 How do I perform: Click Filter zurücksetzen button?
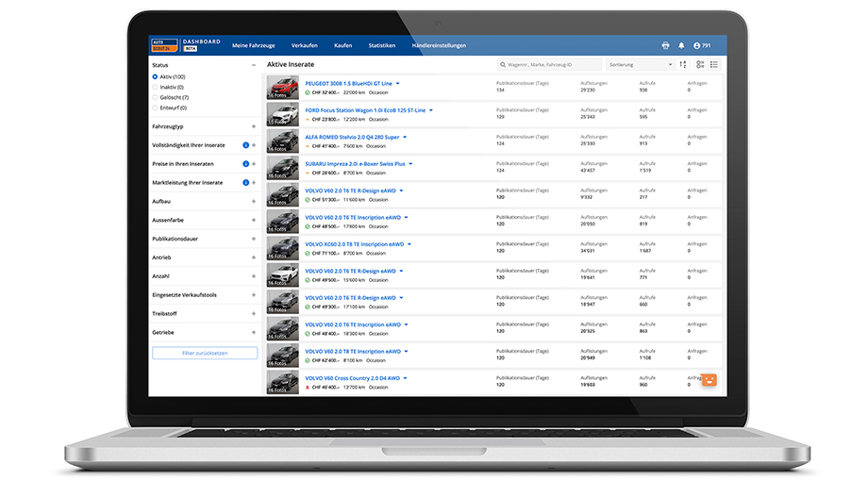(x=205, y=353)
